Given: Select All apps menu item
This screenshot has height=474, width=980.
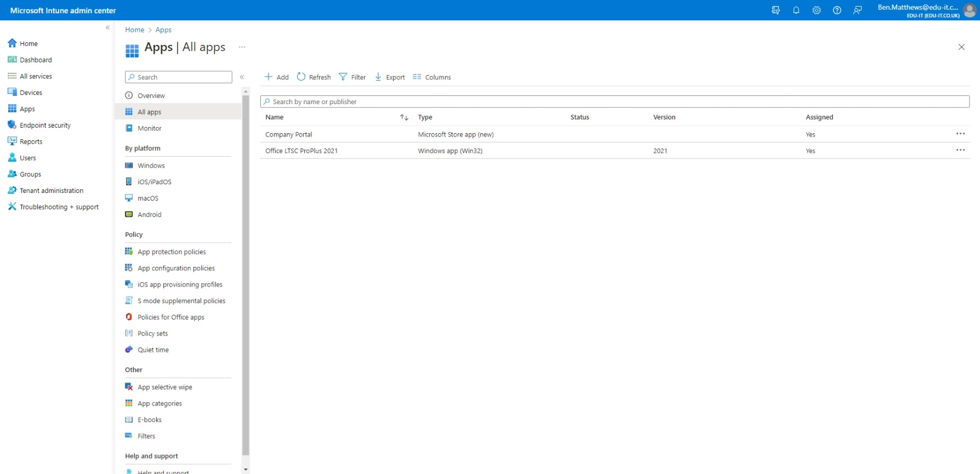Looking at the screenshot, I should [178, 112].
